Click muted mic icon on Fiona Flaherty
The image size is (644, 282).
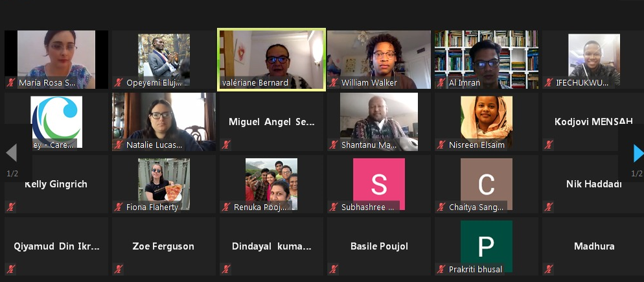[119, 207]
